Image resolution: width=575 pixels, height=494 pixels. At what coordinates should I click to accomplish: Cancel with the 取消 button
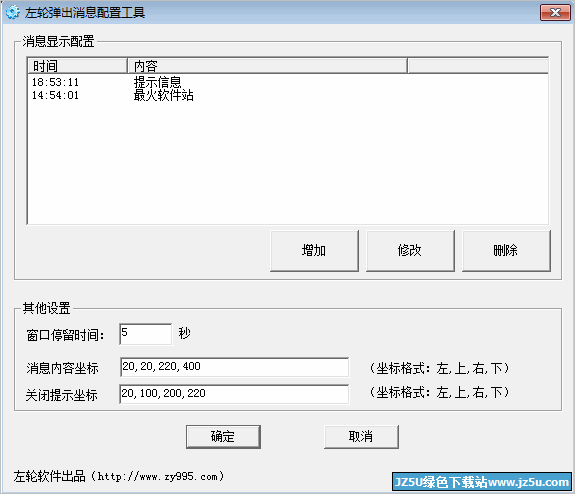tap(361, 437)
